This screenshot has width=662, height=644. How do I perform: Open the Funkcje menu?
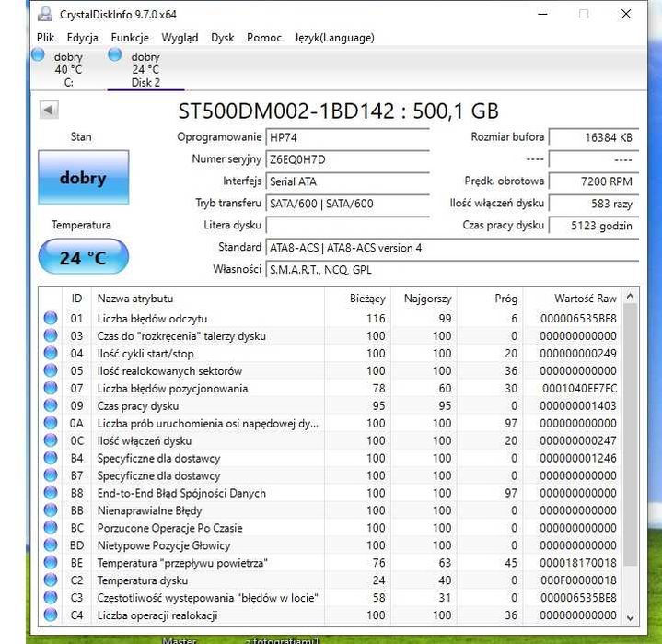coord(130,38)
